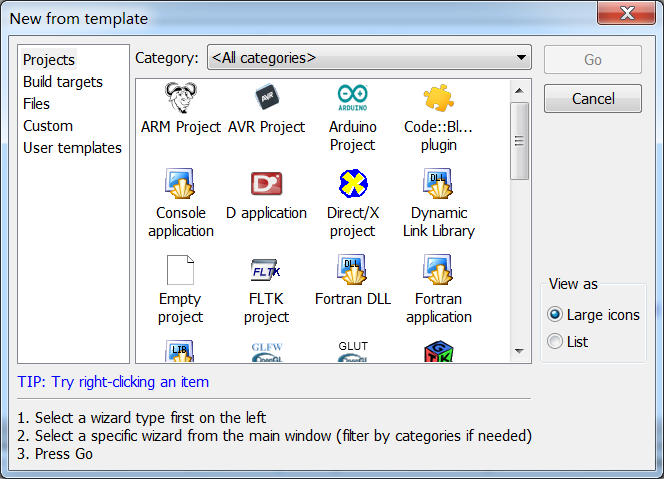The width and height of the screenshot is (664, 479).
Task: Pick the Fortran DLL template icon
Action: click(x=352, y=270)
